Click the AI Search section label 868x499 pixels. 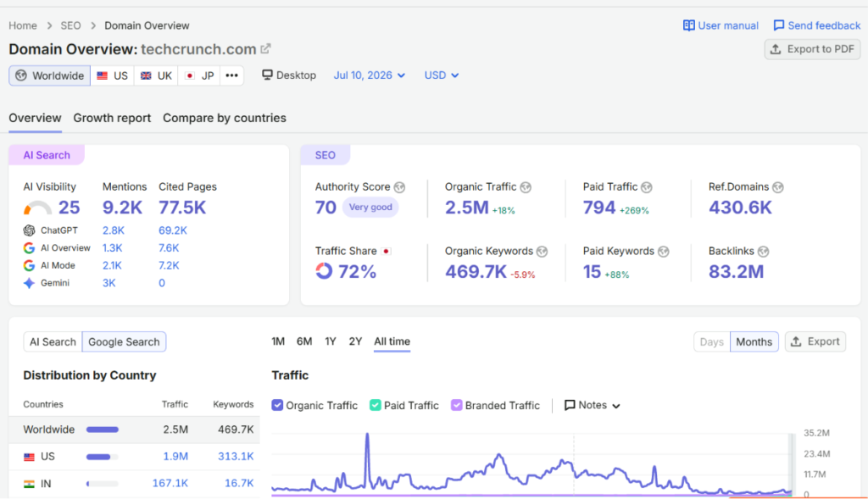[47, 155]
